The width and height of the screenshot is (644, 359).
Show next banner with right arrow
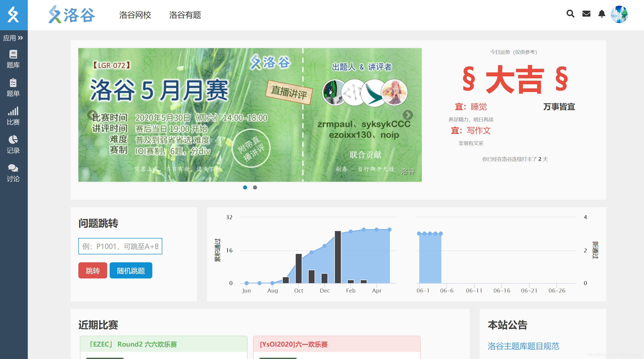pos(408,115)
